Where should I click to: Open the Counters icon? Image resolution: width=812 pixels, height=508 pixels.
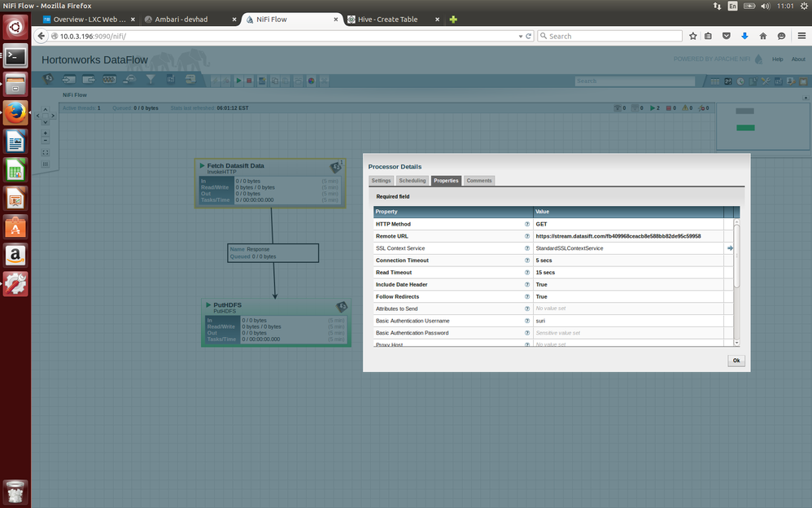point(727,81)
